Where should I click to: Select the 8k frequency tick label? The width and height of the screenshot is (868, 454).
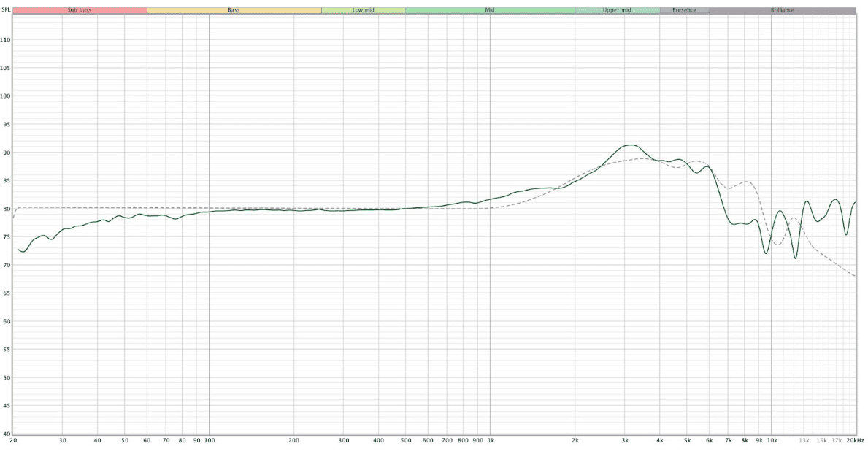coord(745,441)
